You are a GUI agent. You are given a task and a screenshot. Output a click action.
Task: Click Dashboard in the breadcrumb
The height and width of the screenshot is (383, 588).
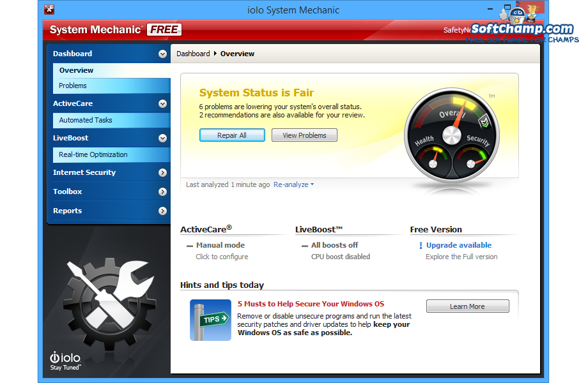(193, 54)
